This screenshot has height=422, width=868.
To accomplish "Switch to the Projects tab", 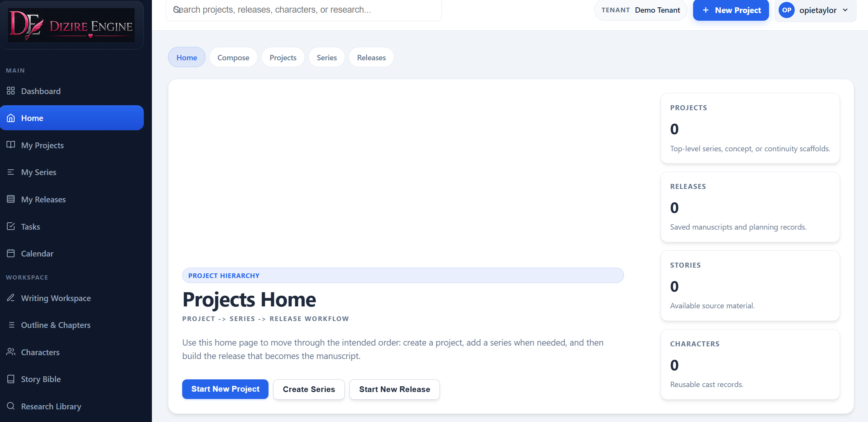I will coord(283,57).
